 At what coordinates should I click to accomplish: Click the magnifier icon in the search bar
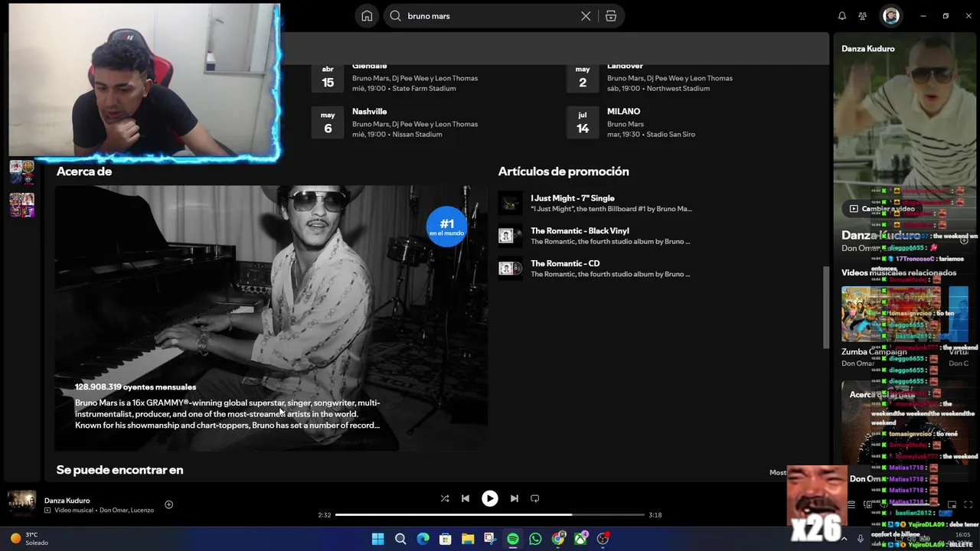pyautogui.click(x=395, y=16)
